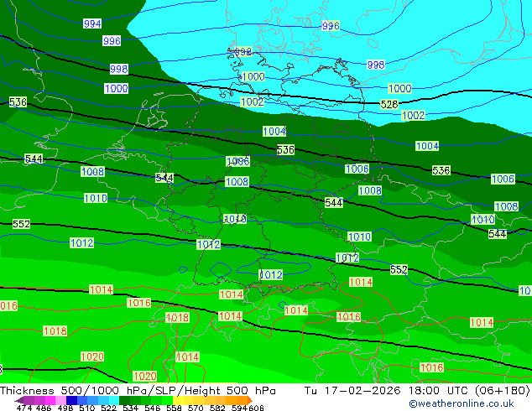Screen dimensions: 532x411
Task: Select the bright green legend swatch before 558
Action: 168,400
